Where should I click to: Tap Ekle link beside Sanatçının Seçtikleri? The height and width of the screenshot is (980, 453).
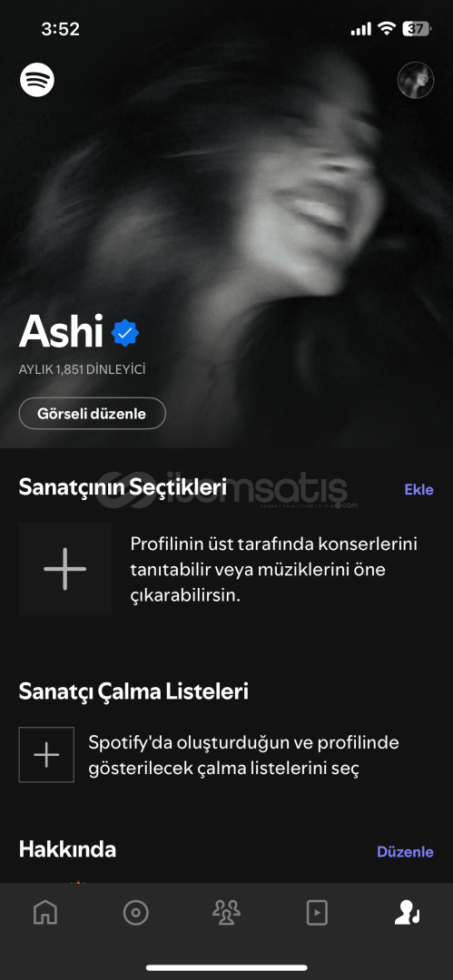tap(419, 489)
